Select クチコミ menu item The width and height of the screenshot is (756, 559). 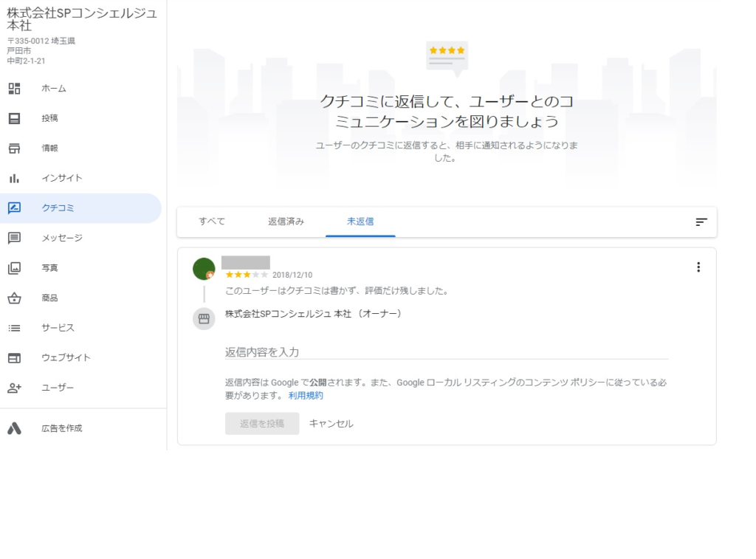58,208
